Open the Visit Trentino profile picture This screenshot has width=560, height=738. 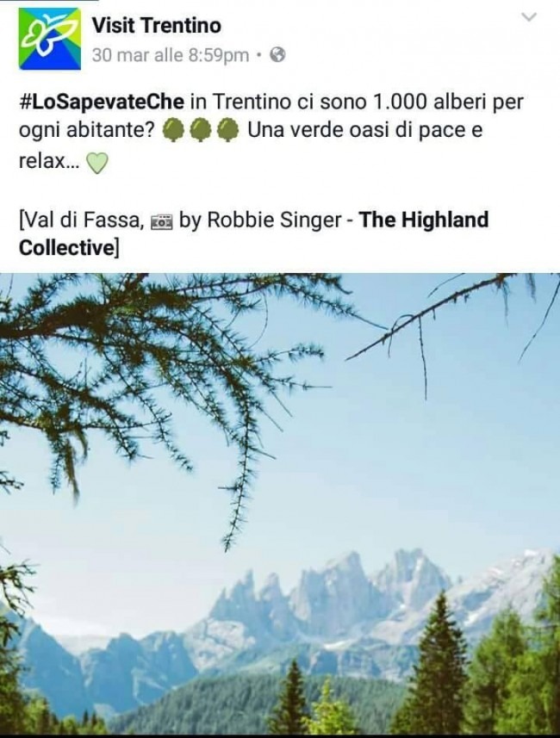pyautogui.click(x=49, y=39)
